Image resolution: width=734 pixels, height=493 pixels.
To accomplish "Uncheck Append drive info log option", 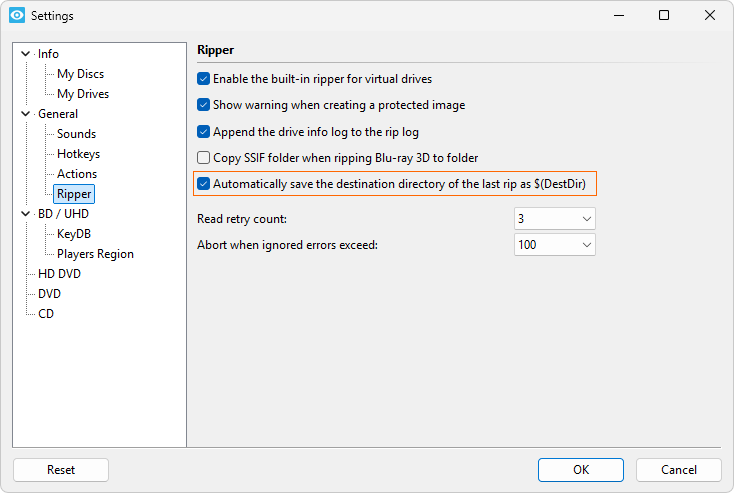I will [204, 131].
